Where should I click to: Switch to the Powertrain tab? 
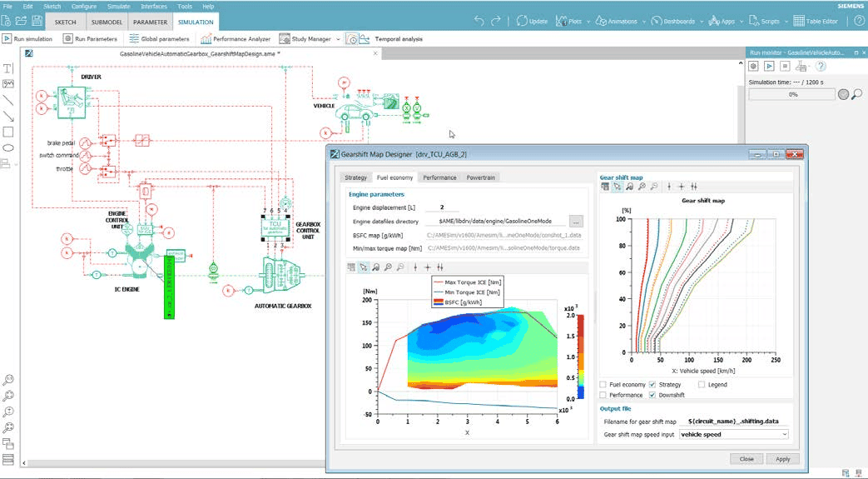pos(482,177)
